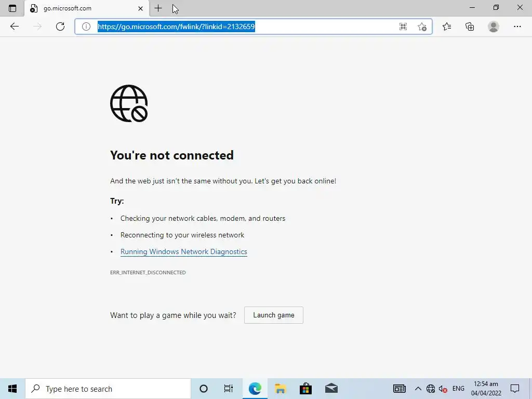The height and width of the screenshot is (399, 532).
Task: Open File Explorer from taskbar
Action: [x=280, y=389]
